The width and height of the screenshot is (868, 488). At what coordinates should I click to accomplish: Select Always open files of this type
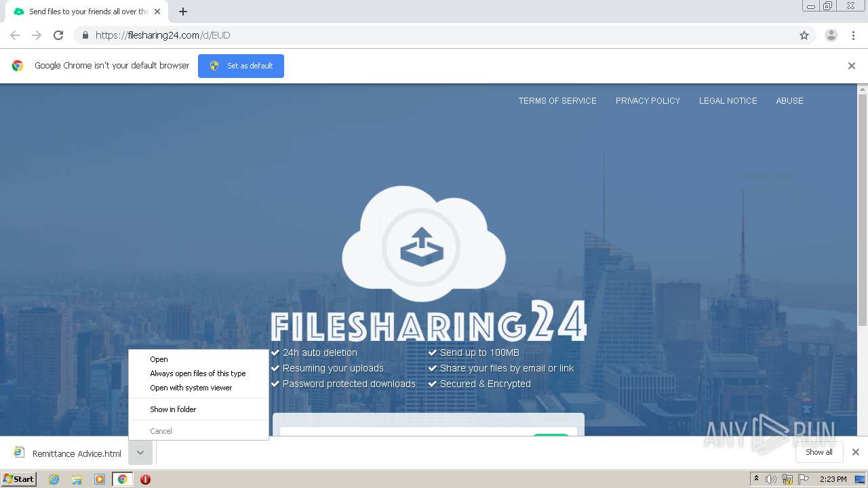click(x=199, y=373)
